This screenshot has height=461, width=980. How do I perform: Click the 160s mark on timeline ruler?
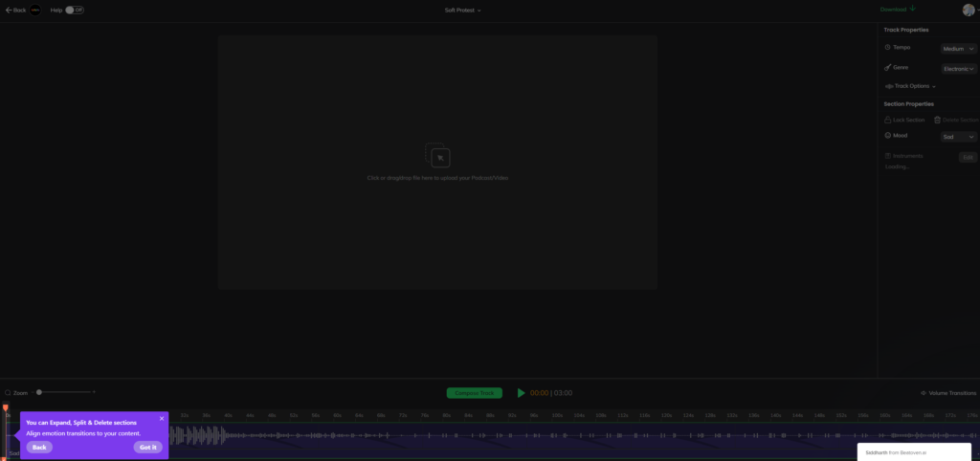click(884, 415)
